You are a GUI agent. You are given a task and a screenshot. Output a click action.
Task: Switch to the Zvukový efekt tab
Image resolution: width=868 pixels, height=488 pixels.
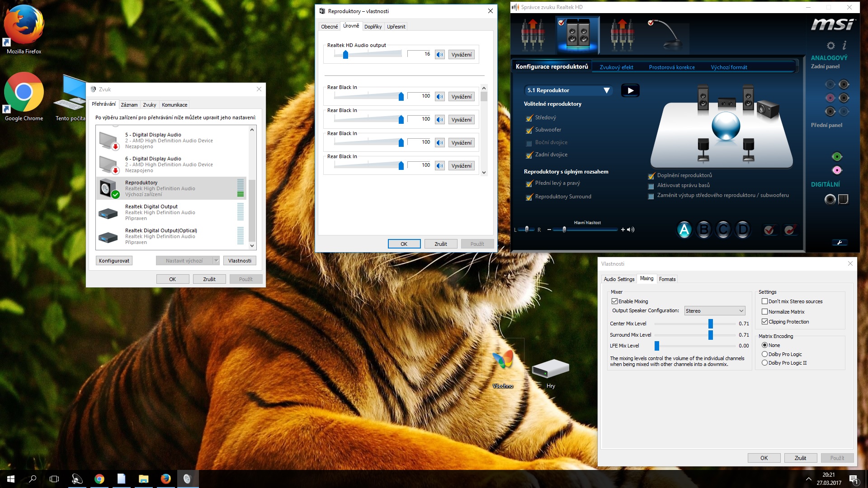point(616,67)
